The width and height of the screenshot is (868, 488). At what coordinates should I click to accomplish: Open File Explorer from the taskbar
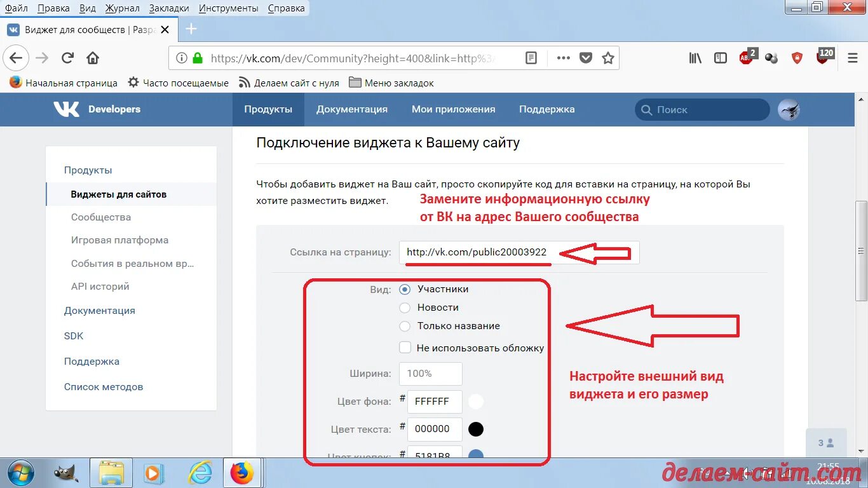click(111, 473)
